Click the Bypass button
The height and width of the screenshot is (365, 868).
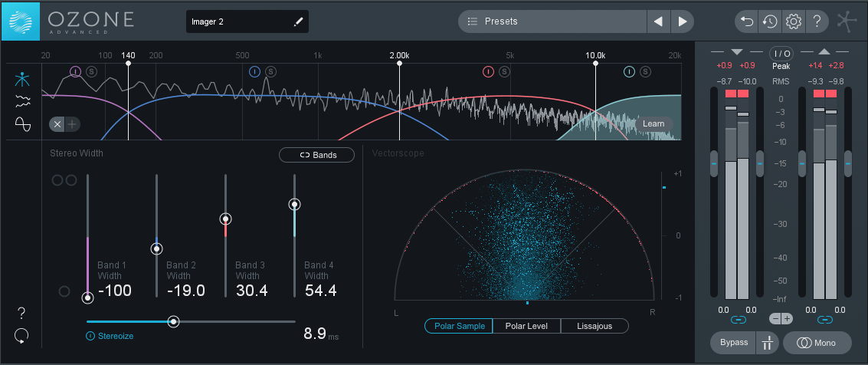coord(733,342)
